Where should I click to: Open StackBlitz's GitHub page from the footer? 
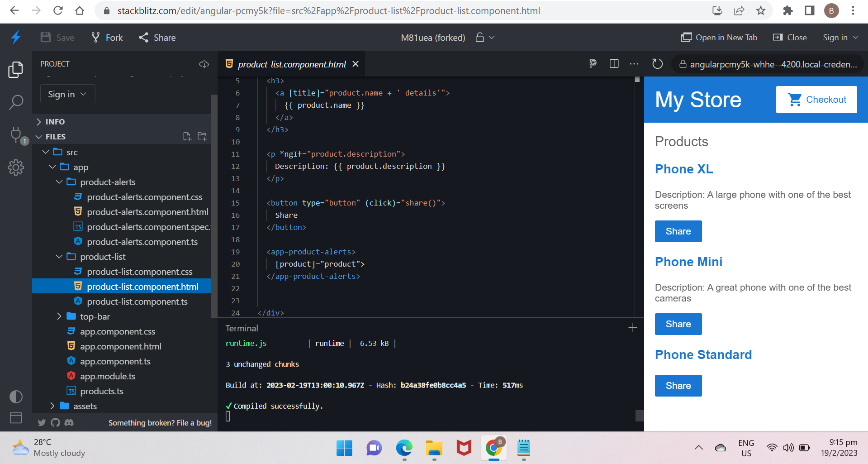point(55,422)
